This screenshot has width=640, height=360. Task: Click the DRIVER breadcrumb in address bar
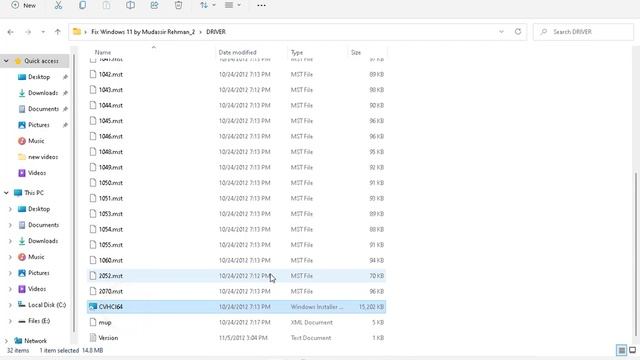tap(216, 32)
